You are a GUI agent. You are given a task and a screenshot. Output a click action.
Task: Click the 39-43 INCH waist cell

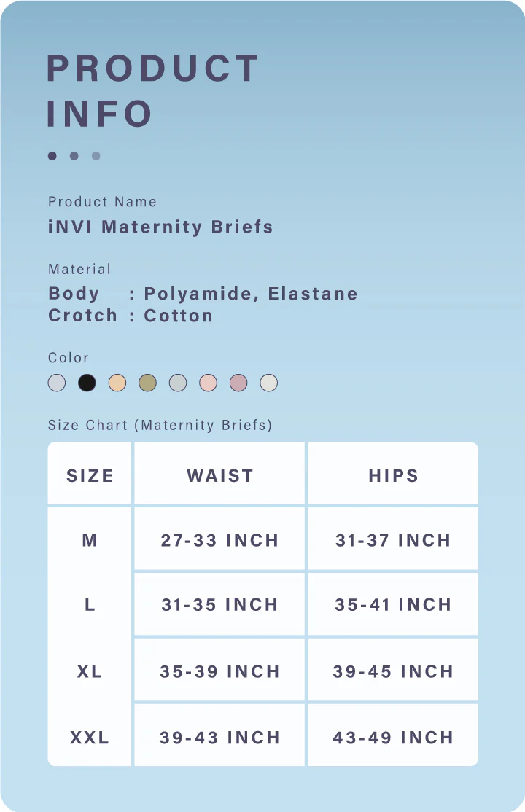pos(220,738)
